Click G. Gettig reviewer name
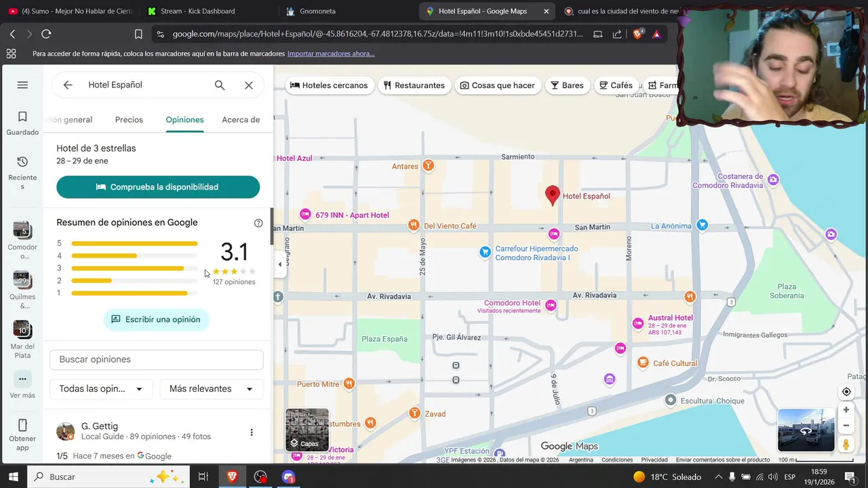Screen dimensions: 868x488 tap(100, 426)
